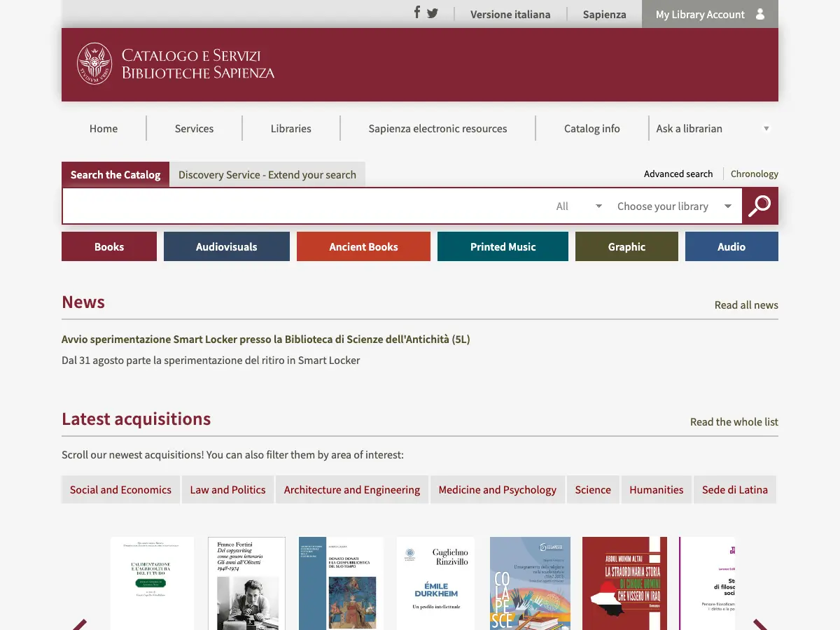
Task: Click the user silhouette account icon
Action: click(x=760, y=14)
